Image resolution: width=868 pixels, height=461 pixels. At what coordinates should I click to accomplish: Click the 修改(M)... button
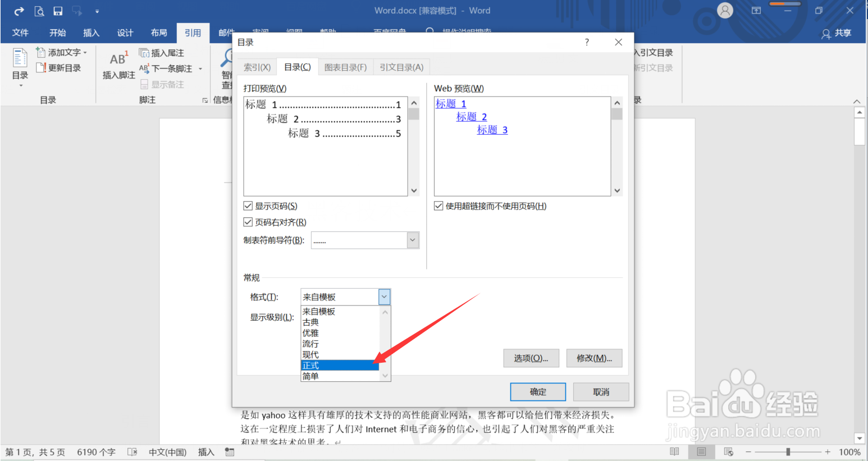pos(594,358)
